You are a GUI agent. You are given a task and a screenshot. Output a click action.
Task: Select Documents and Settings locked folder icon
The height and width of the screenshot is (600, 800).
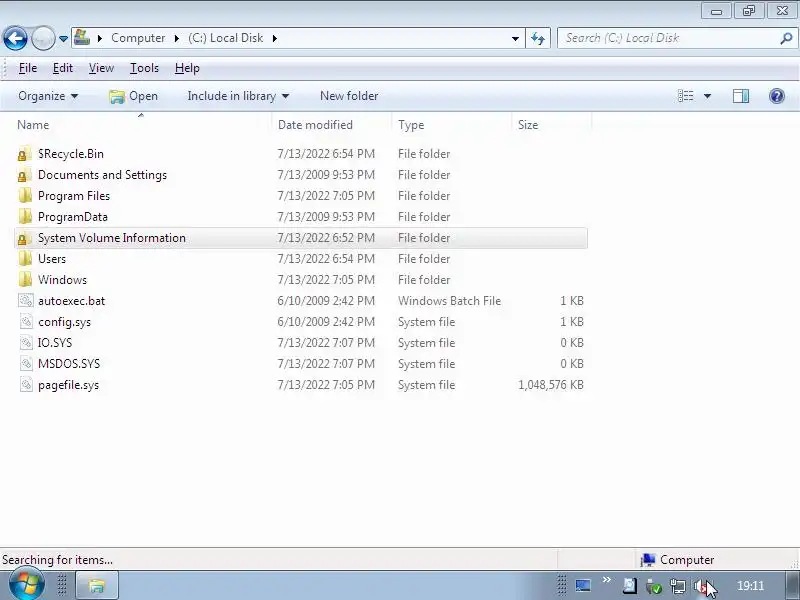24,175
